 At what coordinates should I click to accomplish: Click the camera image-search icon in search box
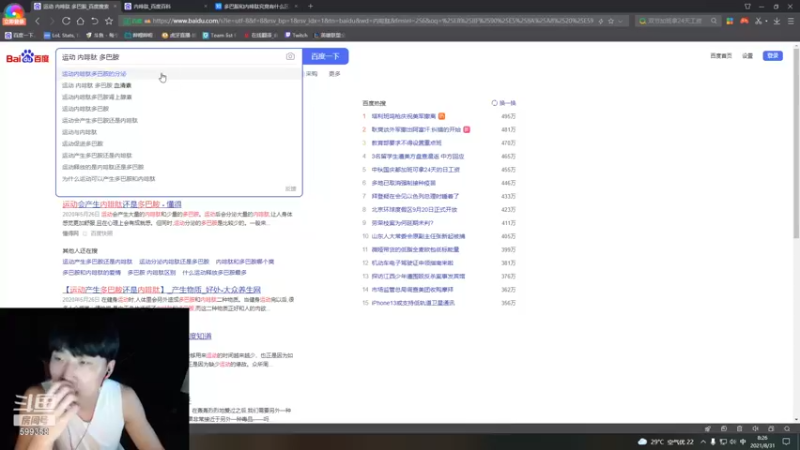290,57
